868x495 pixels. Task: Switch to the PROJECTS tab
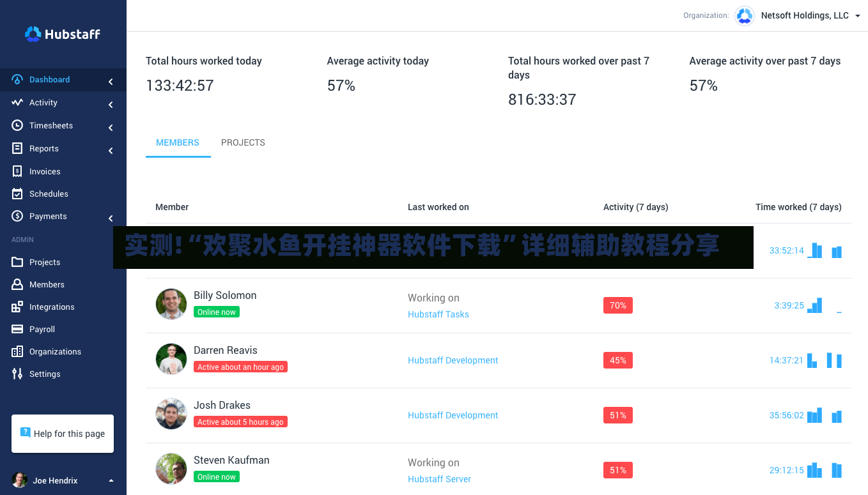(x=243, y=142)
